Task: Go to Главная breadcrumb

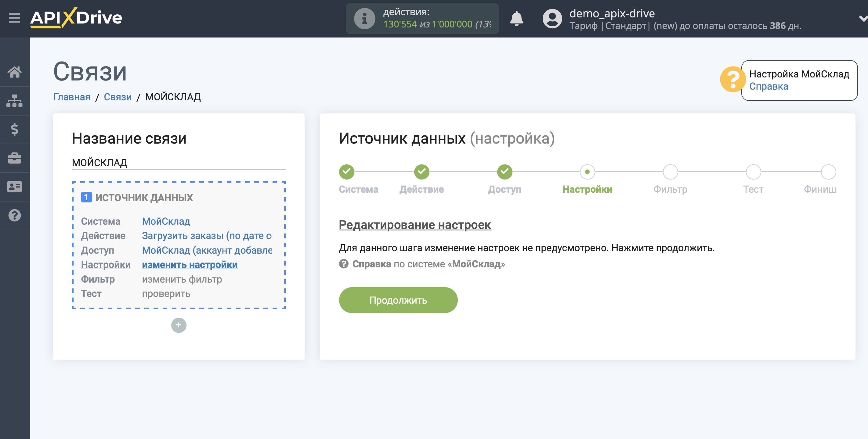Action: coord(72,97)
